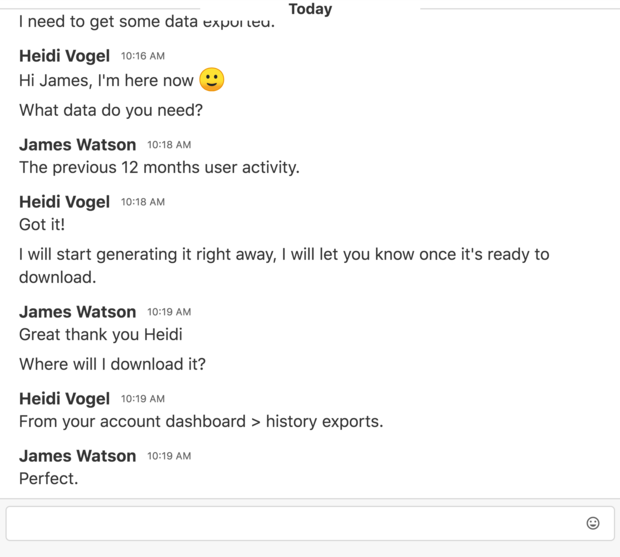This screenshot has width=620, height=557.
Task: Click the "I will start generating it" message
Action: 284,265
